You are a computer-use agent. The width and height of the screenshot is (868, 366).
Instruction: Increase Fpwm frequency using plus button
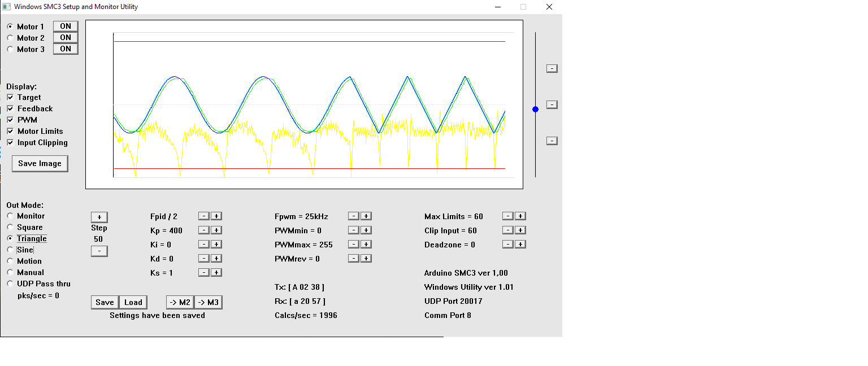coord(366,216)
